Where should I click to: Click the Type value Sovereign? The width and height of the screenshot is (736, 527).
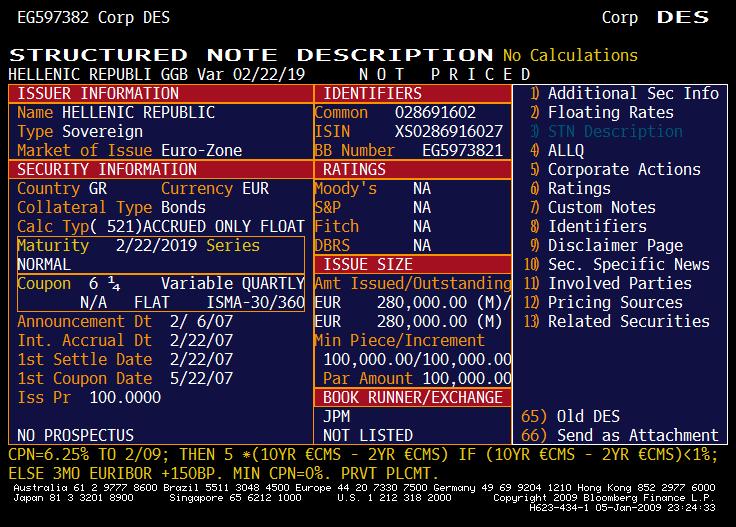(x=102, y=131)
